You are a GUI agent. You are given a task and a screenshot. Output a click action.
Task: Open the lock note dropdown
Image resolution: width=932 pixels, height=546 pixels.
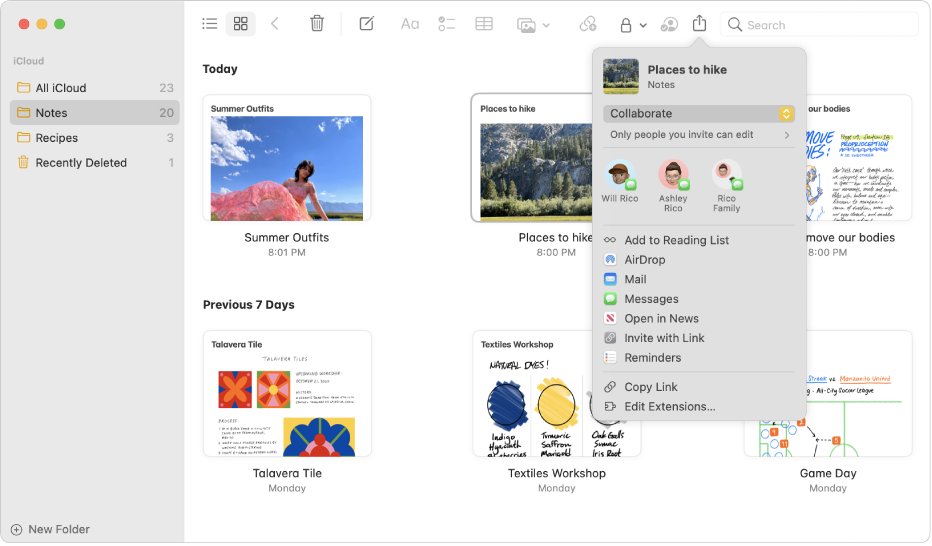point(632,25)
